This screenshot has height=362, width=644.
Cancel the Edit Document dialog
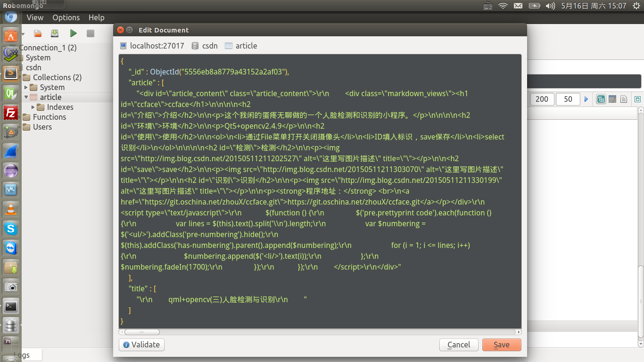click(459, 345)
